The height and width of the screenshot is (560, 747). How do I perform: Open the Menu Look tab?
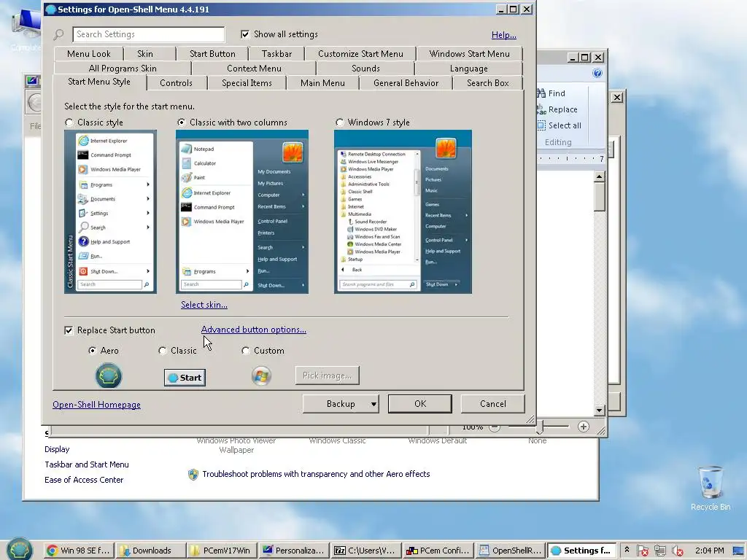(x=88, y=54)
